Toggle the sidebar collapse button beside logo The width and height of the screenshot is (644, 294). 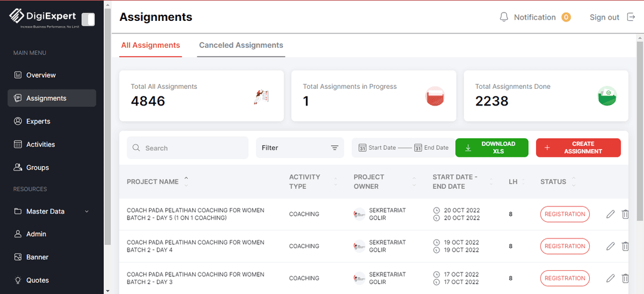tap(88, 19)
